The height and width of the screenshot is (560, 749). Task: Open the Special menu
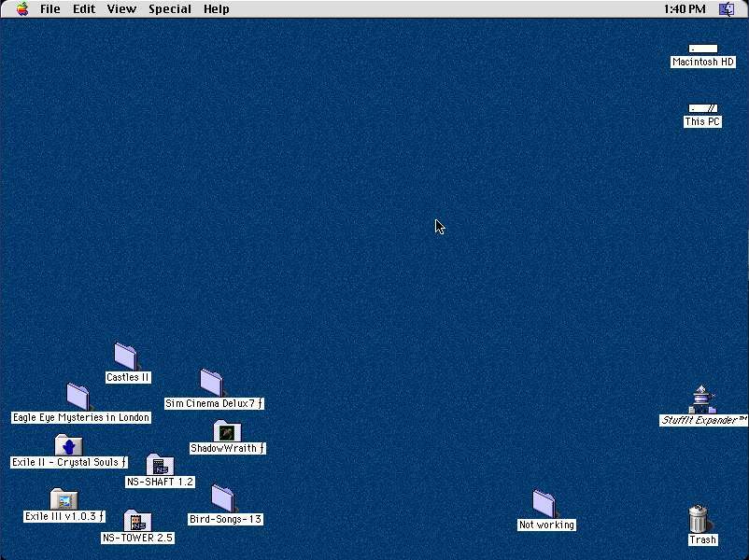pos(170,9)
